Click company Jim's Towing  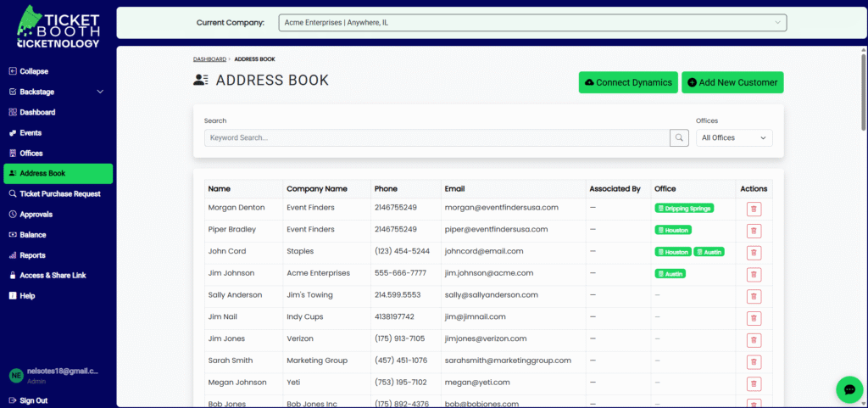pyautogui.click(x=310, y=295)
